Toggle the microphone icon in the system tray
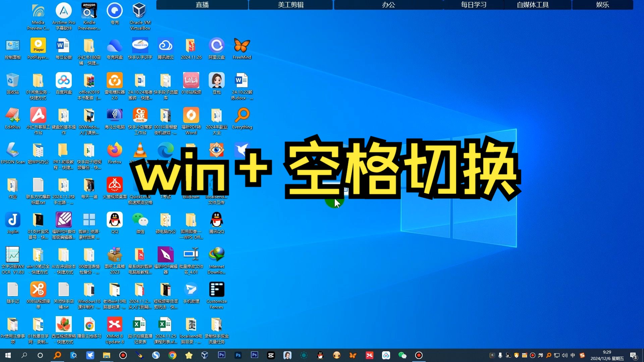 point(500,355)
